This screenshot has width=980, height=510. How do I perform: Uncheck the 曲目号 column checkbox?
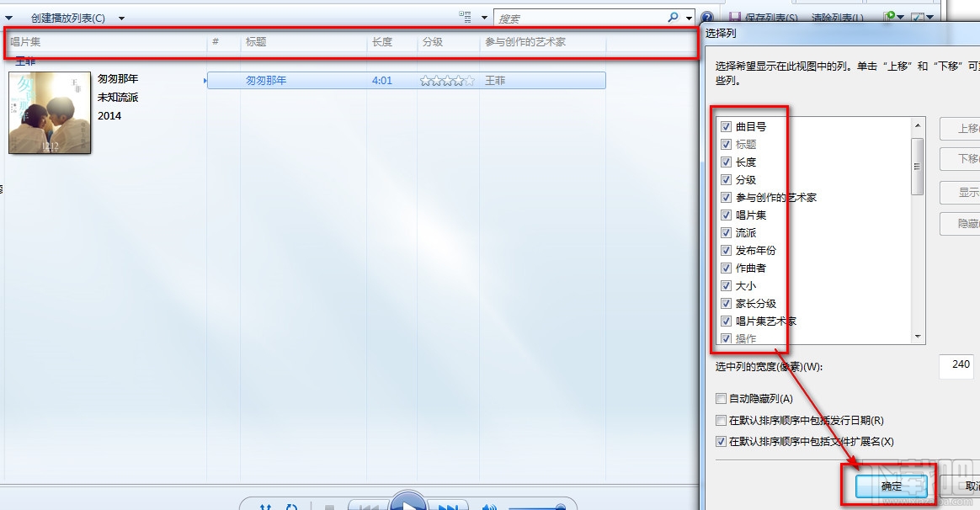726,126
